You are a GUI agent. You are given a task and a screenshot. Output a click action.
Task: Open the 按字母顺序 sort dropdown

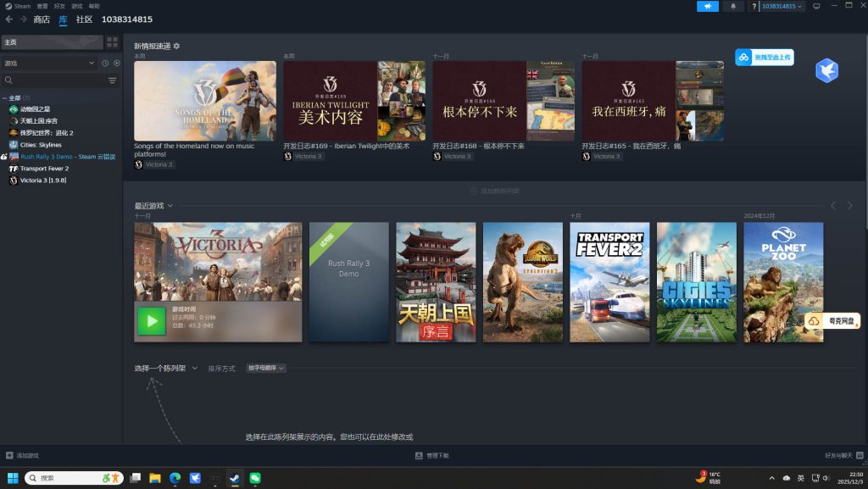tap(266, 369)
